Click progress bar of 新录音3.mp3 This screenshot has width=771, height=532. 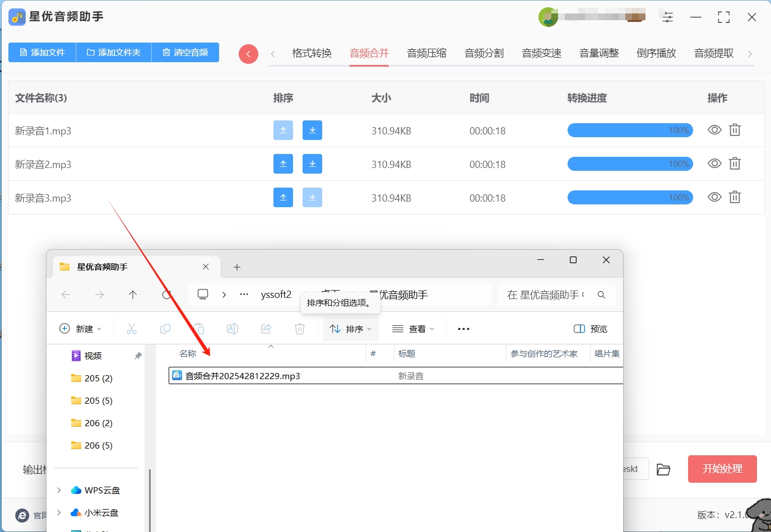(630, 198)
